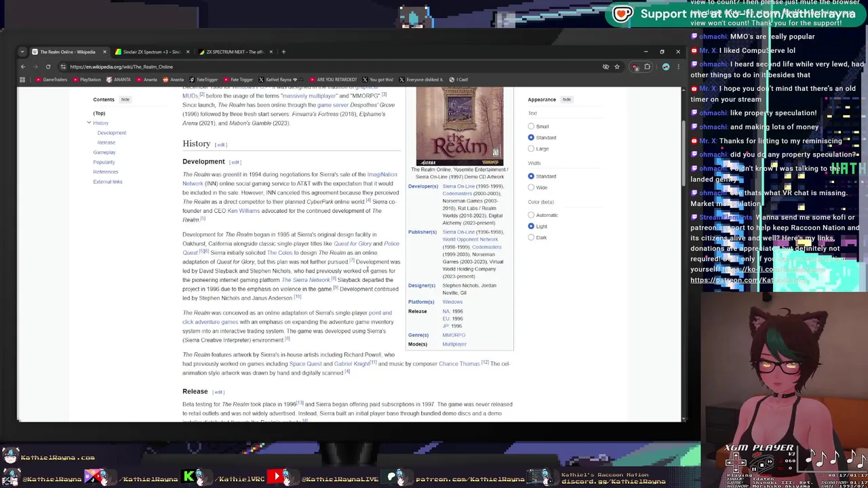Viewport: 868px width, 488px height.
Task: Open the I Cast! bookmark
Action: pos(459,79)
